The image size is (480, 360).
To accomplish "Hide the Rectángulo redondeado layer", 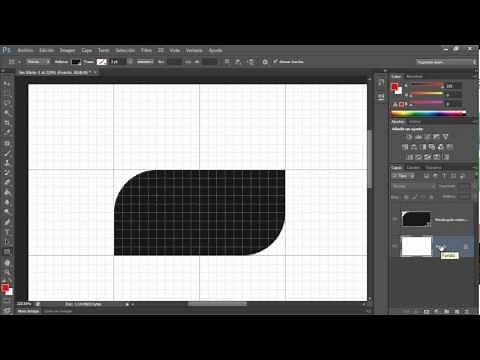I will pos(395,219).
